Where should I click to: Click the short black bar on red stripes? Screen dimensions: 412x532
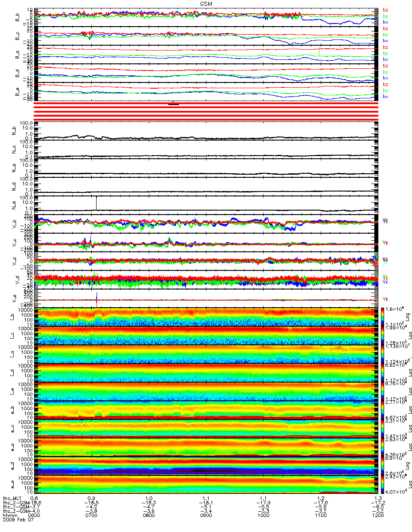click(x=173, y=104)
